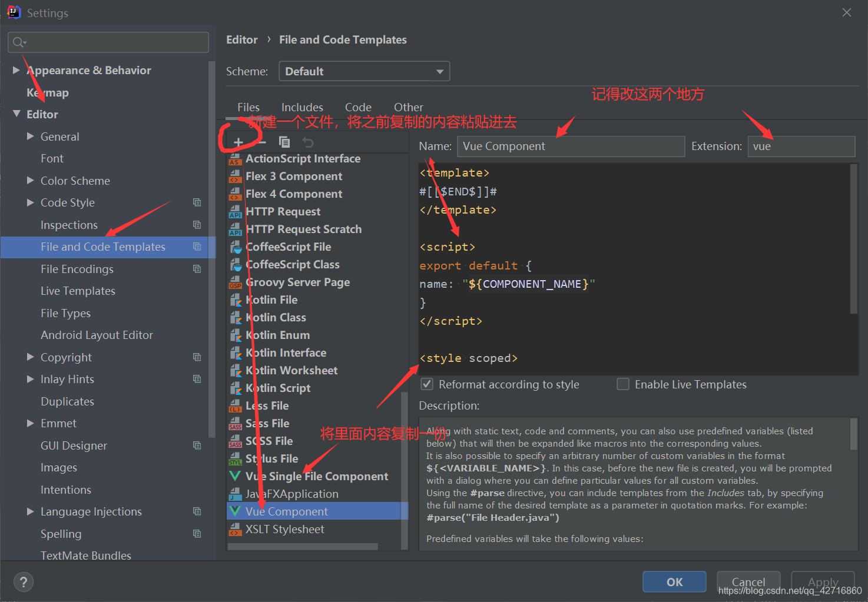Click the settings search field

(x=108, y=42)
